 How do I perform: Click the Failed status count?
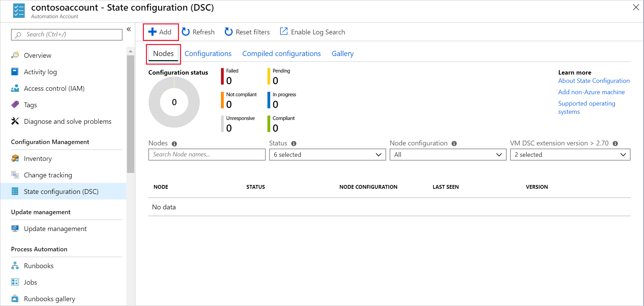click(229, 81)
